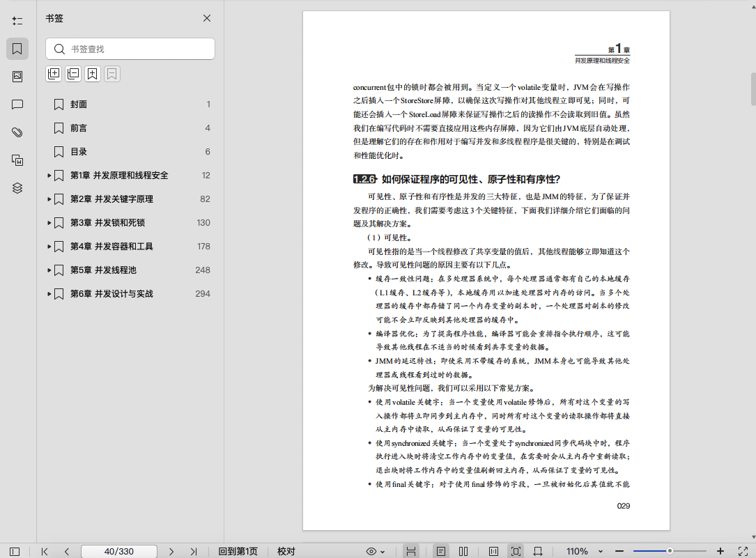Jump to 第4章 并发容器和工具
Screen dimensions: 756x558
pyautogui.click(x=112, y=246)
